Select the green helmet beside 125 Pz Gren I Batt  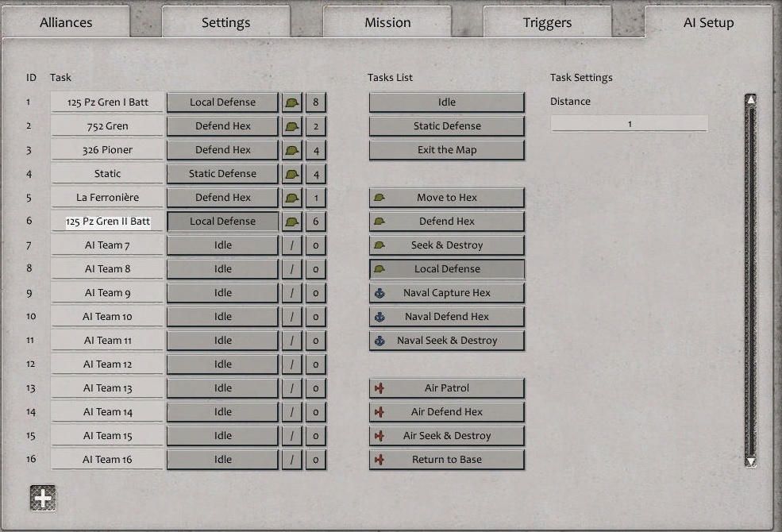pos(289,102)
